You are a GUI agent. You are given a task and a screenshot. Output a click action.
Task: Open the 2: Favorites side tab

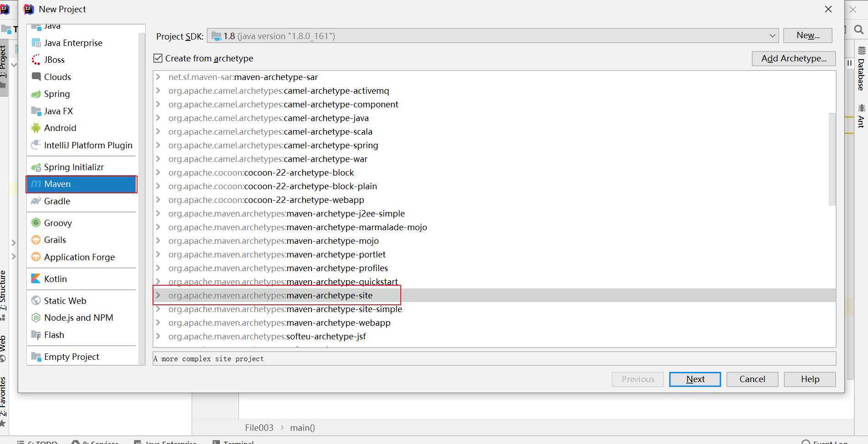[x=4, y=401]
